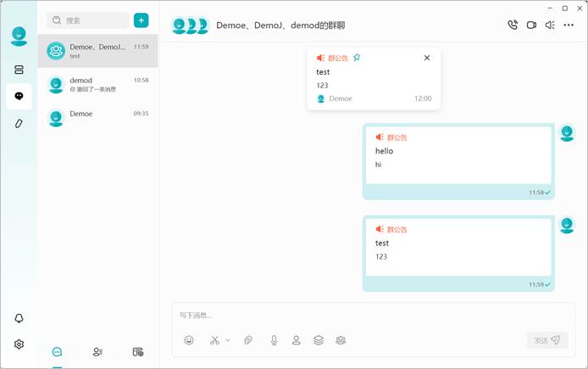The image size is (588, 369).
Task: Switch to contacts tab at bottom
Action: (97, 352)
